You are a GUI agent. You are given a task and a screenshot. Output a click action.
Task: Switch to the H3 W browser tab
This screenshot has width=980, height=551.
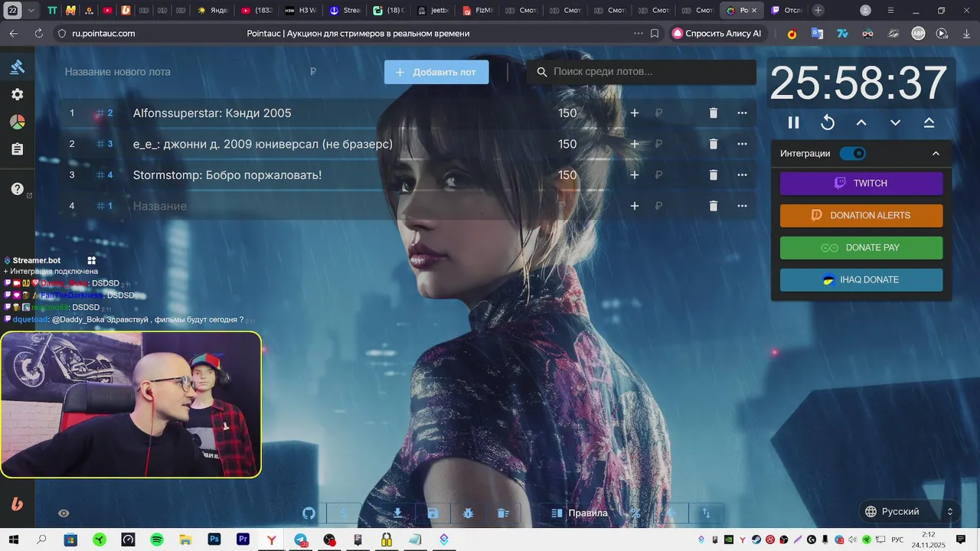[x=302, y=11]
